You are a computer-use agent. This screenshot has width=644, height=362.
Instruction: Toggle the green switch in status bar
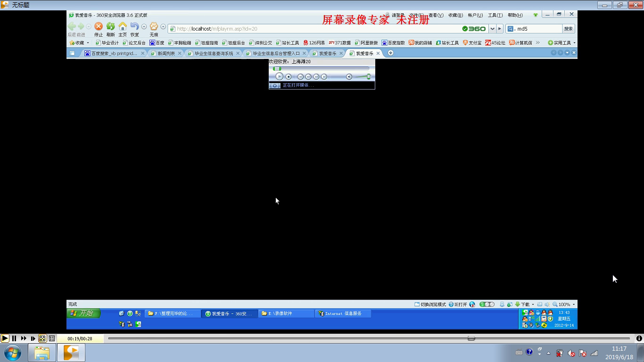tap(487, 304)
